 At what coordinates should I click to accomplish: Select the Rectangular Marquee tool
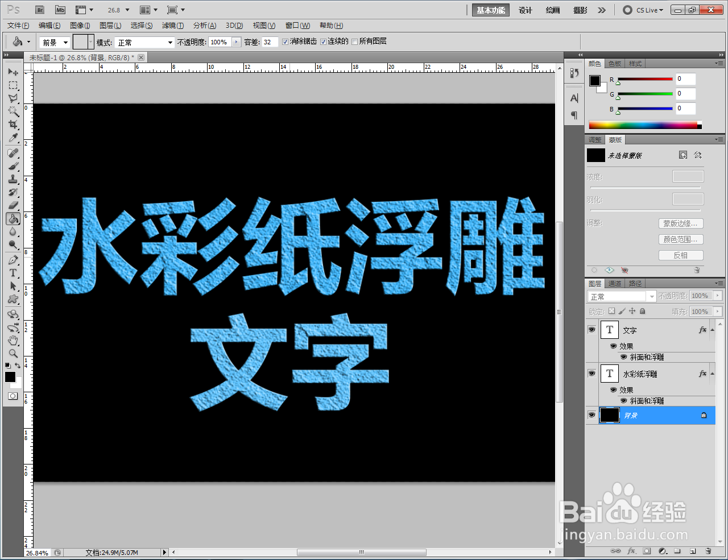[x=13, y=85]
